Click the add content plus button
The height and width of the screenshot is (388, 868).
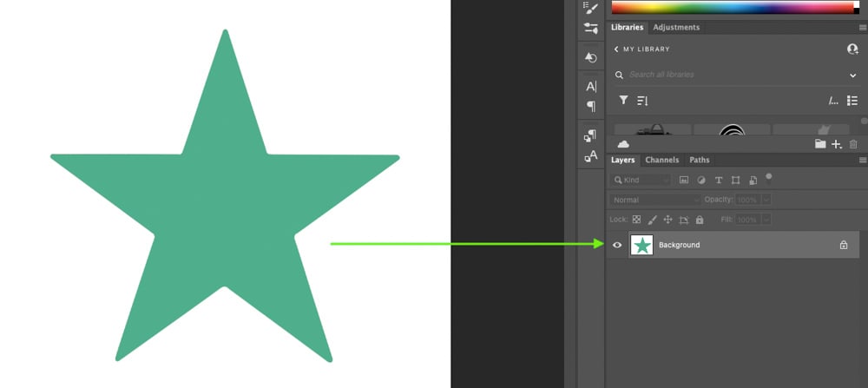[x=837, y=144]
